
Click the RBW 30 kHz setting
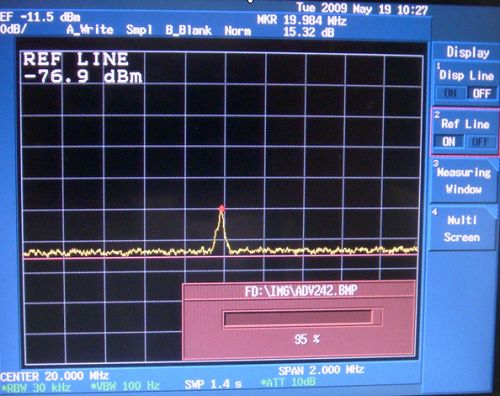[x=36, y=387]
